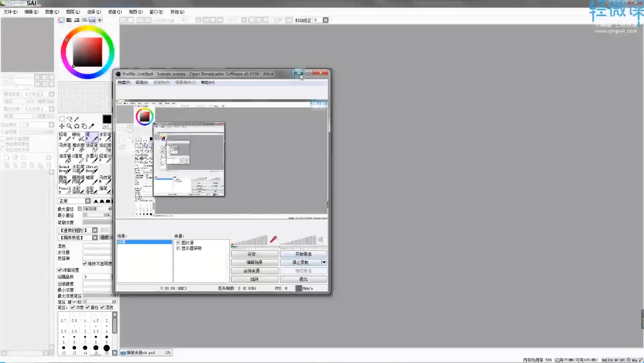The height and width of the screenshot is (363, 644).
Task: Click the 插件 button in OBS
Action: (254, 279)
